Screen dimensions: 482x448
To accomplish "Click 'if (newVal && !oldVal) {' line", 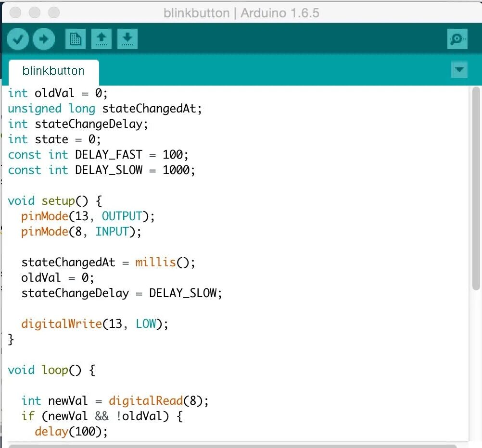I will 102,416.
